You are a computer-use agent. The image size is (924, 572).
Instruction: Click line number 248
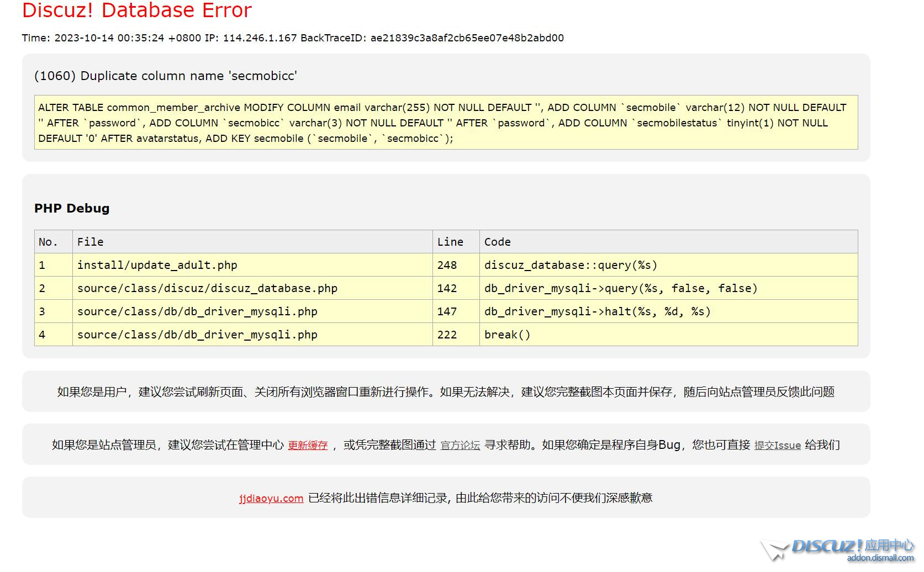coord(456,265)
